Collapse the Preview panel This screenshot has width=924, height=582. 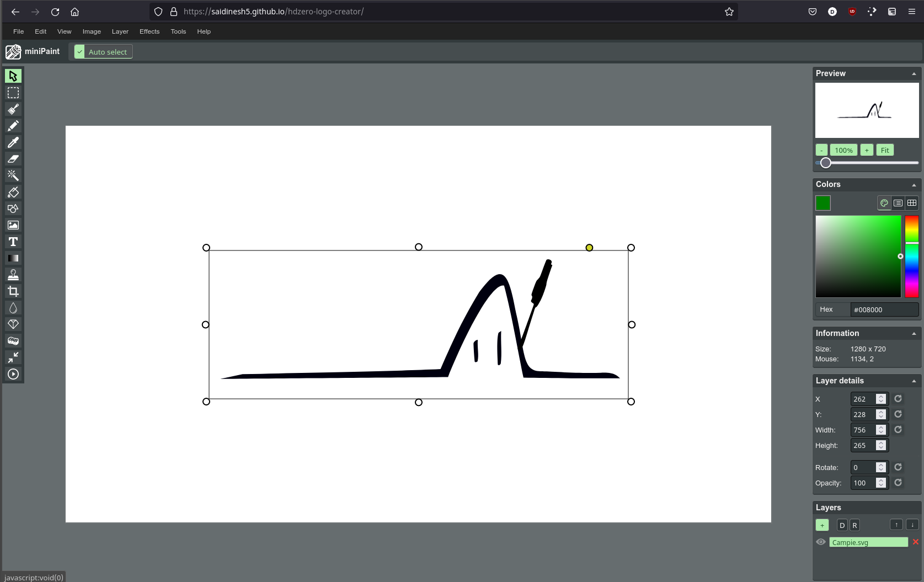914,74
